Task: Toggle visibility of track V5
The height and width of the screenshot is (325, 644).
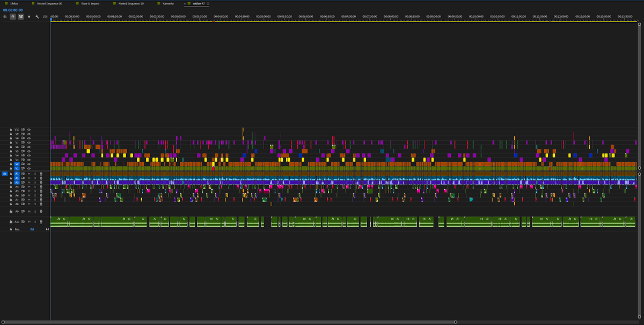Action: [x=29, y=151]
